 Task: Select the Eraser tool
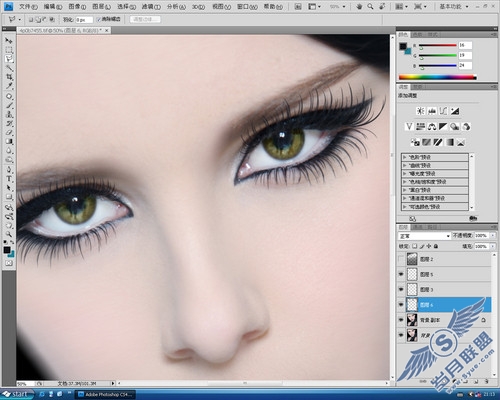9,133
